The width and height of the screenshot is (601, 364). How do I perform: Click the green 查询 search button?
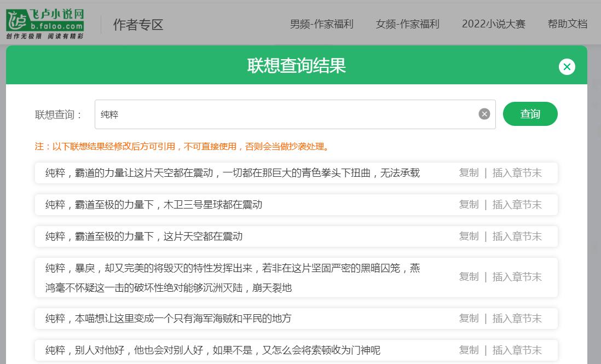click(x=530, y=114)
